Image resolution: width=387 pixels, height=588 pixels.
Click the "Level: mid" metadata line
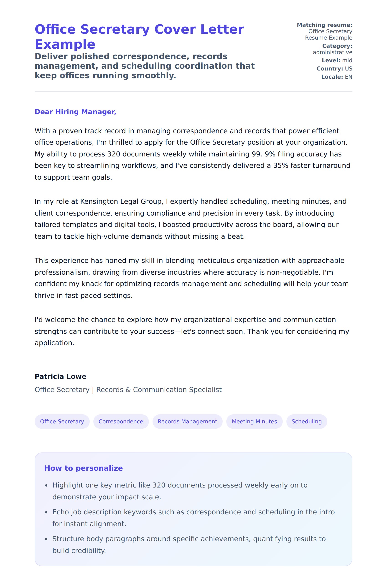(x=337, y=60)
